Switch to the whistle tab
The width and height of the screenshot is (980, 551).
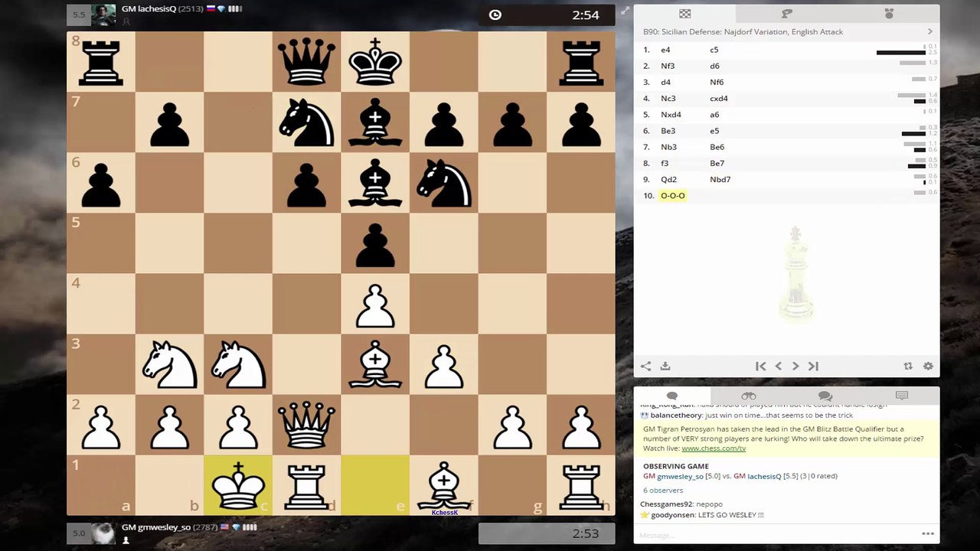(x=786, y=14)
